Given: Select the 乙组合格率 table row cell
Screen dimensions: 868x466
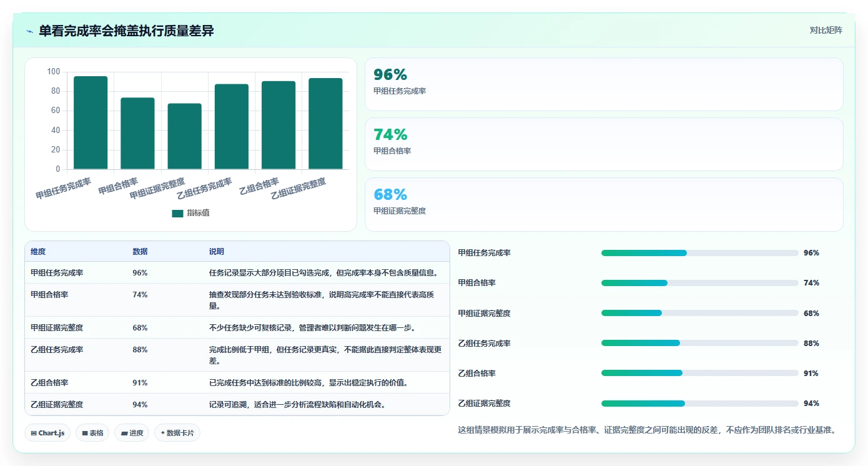Looking at the screenshot, I should [49, 383].
